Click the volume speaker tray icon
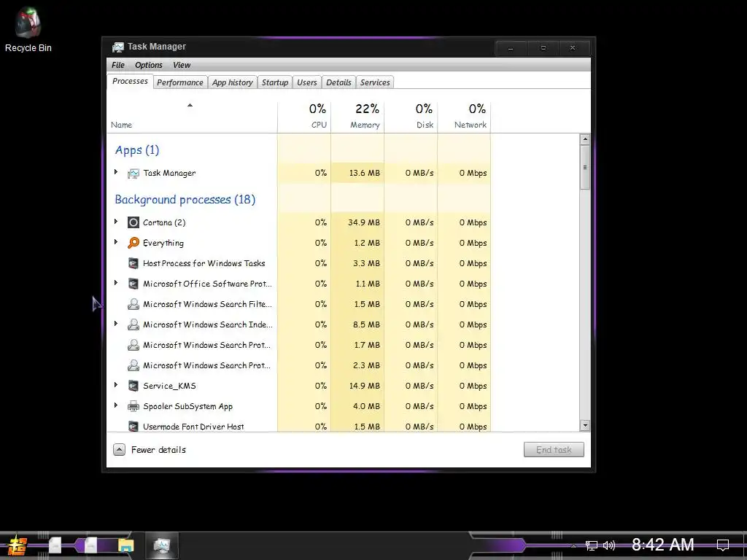Viewport: 747px width, 560px height. 609,545
